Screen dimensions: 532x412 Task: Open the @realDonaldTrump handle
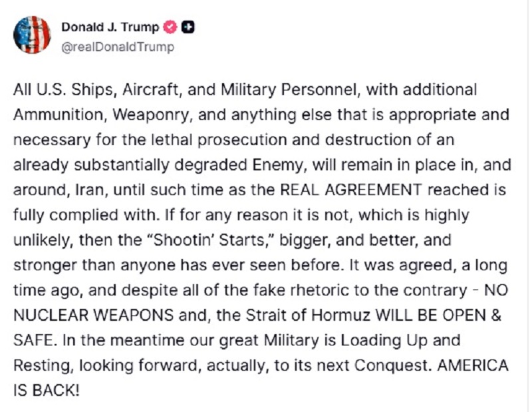click(118, 47)
